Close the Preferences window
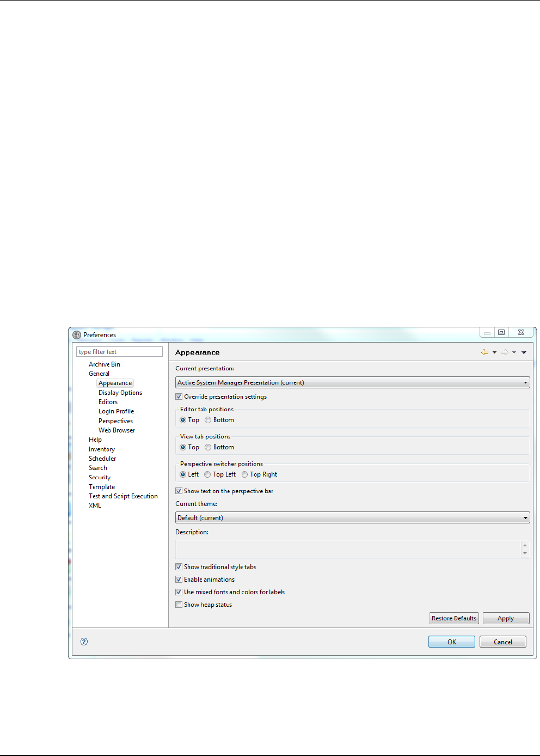540x756 pixels. click(521, 332)
